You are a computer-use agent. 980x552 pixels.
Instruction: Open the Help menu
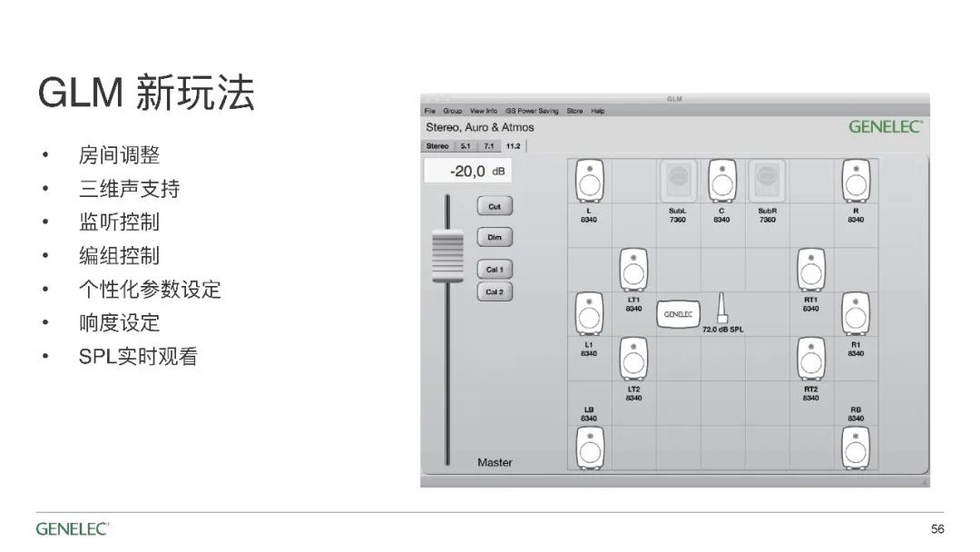tap(597, 112)
